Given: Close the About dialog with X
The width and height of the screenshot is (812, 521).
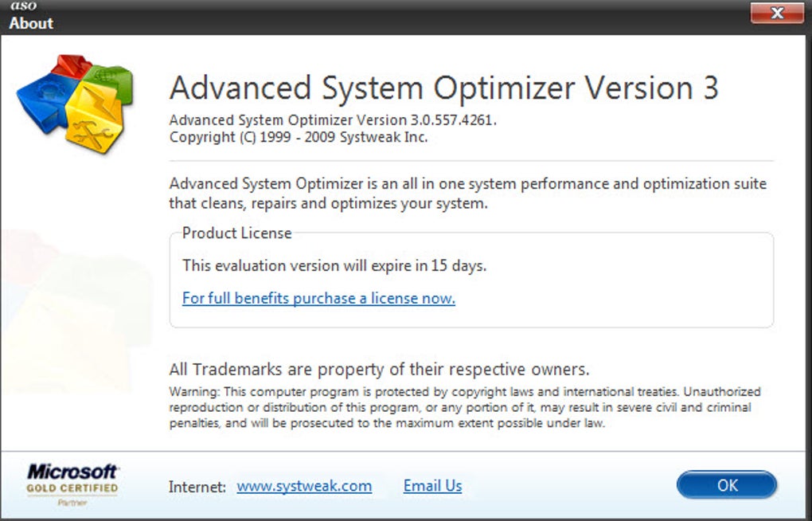Looking at the screenshot, I should [x=777, y=13].
